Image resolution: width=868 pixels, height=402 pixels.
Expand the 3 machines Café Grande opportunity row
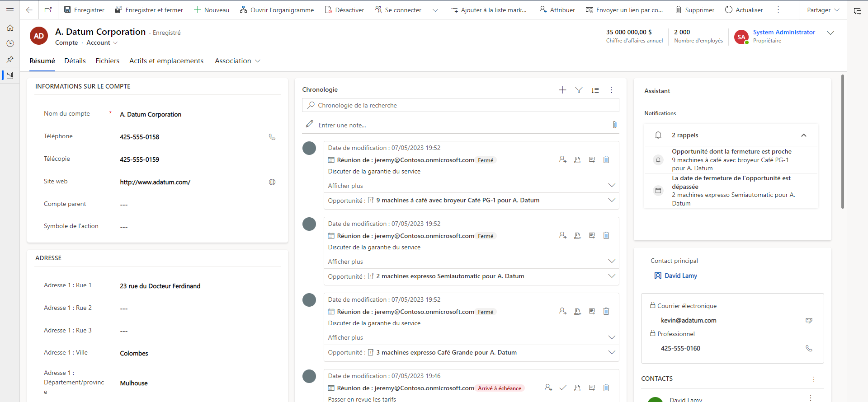click(612, 352)
